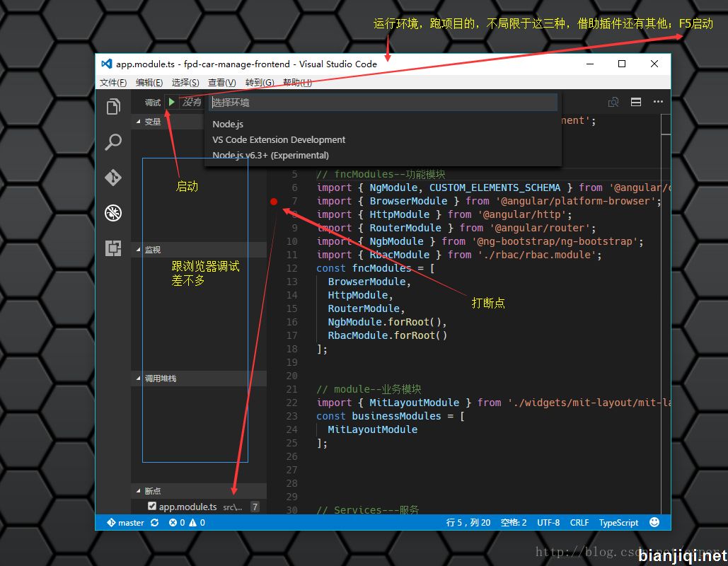
Task: Click 'const businessModules' on line 23
Action: (x=379, y=416)
